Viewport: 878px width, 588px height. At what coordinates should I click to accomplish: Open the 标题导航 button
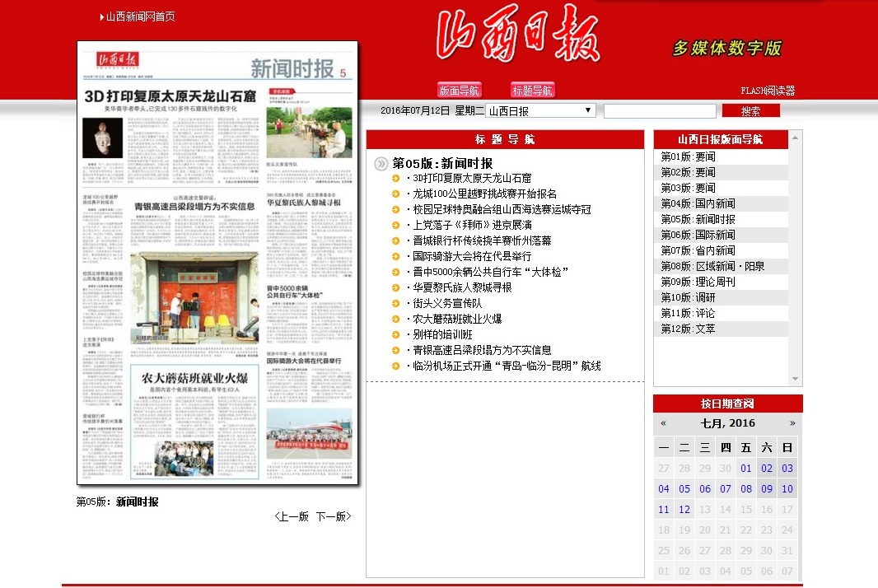click(533, 90)
